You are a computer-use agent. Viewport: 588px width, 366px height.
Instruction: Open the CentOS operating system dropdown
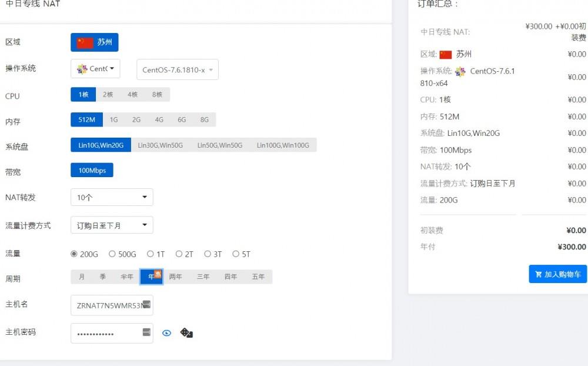coord(95,69)
